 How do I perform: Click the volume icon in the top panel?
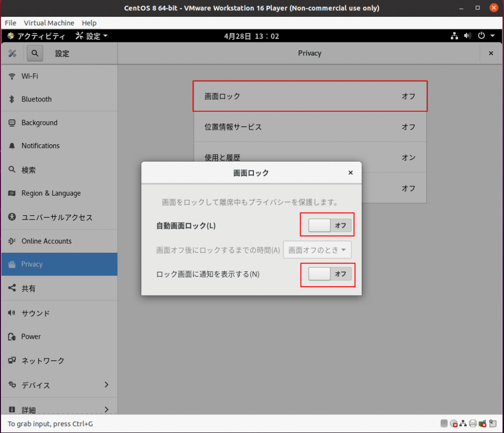coord(468,36)
